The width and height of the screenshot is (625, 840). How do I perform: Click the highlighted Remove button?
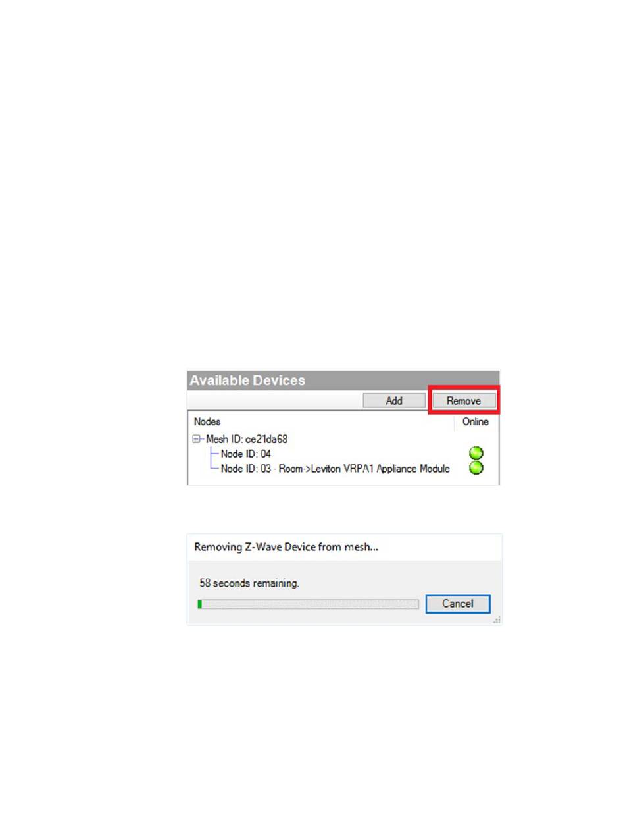464,400
